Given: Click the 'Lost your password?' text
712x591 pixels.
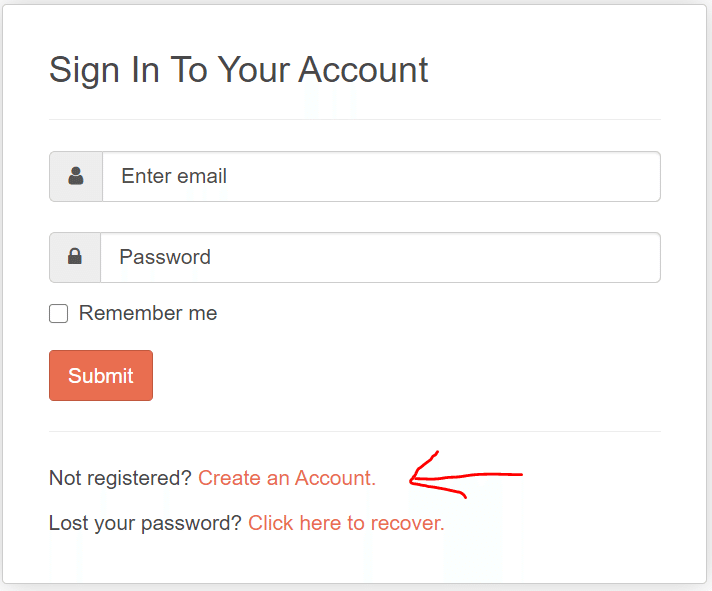Looking at the screenshot, I should [145, 522].
